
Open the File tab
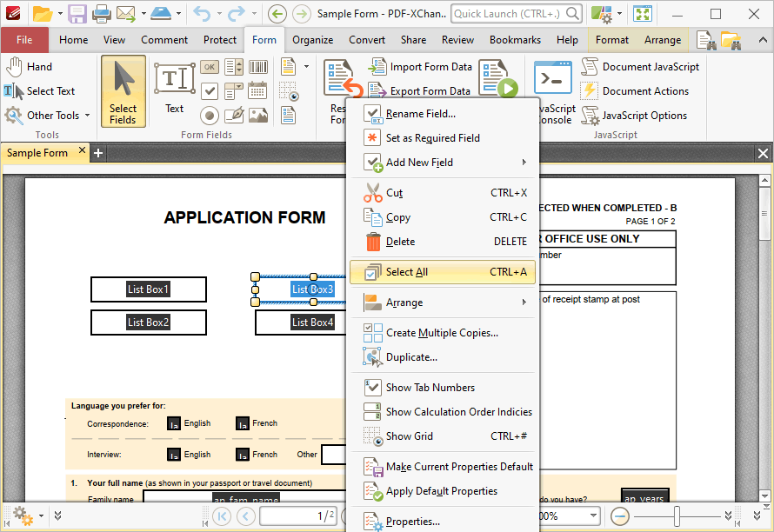click(24, 40)
